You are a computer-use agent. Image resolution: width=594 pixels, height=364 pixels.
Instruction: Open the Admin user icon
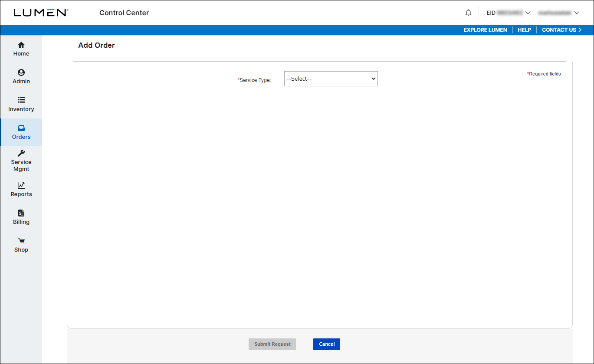click(x=21, y=72)
